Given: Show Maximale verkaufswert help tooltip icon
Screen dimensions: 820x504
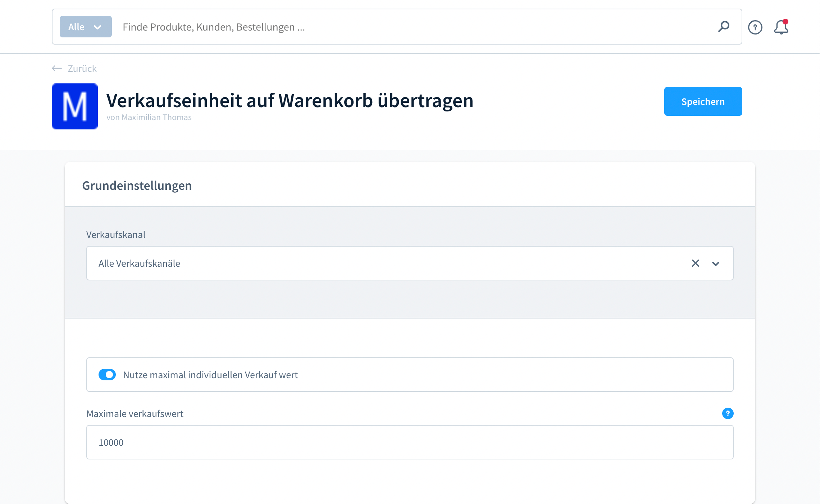Looking at the screenshot, I should coord(728,413).
